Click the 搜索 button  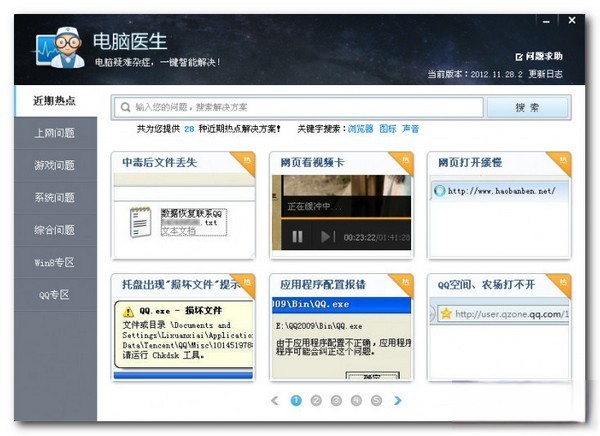(527, 108)
